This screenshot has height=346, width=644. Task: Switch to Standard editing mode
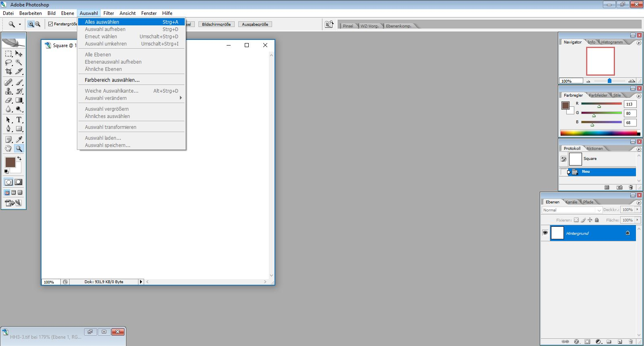point(8,182)
